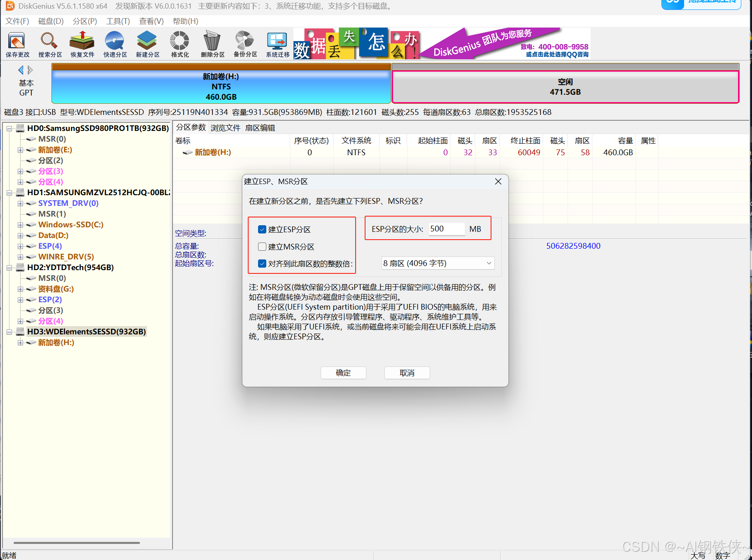
Task: Collapse the HD2 YDTDTech tree node
Action: point(9,268)
